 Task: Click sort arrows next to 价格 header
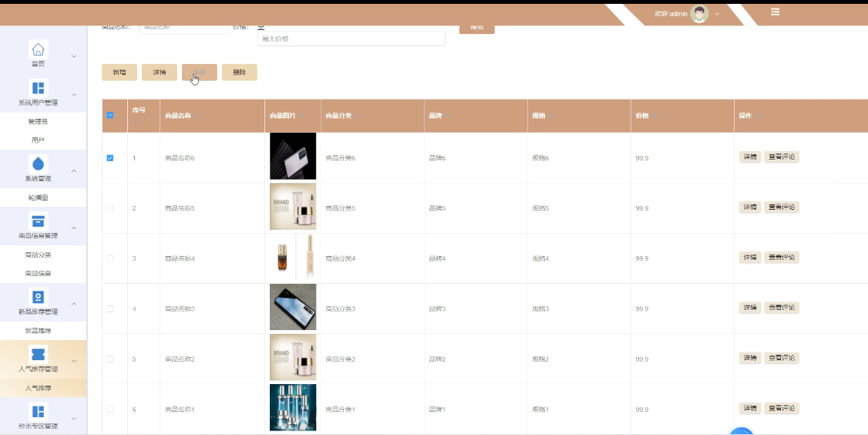(x=654, y=116)
